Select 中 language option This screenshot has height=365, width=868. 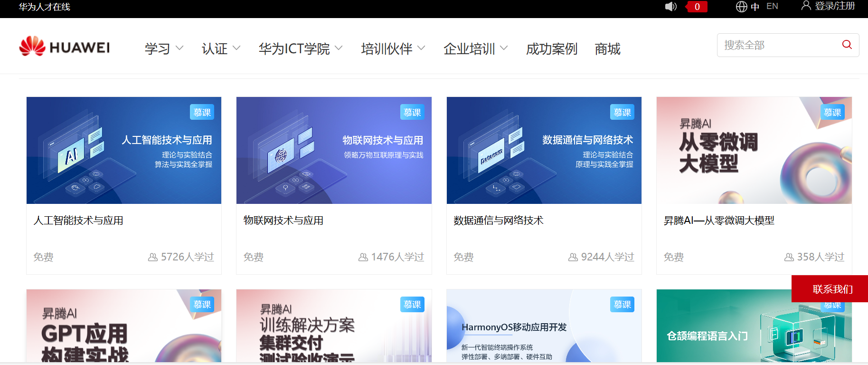point(755,7)
